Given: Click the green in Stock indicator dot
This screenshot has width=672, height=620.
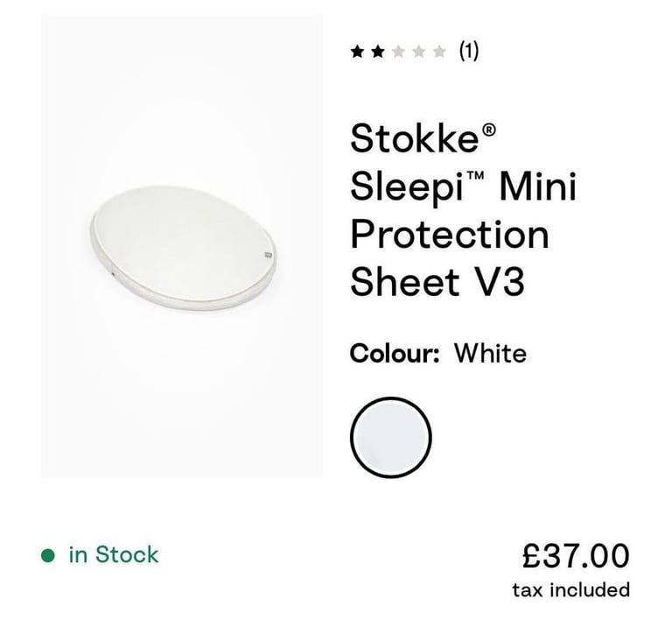Looking at the screenshot, I should [48, 555].
